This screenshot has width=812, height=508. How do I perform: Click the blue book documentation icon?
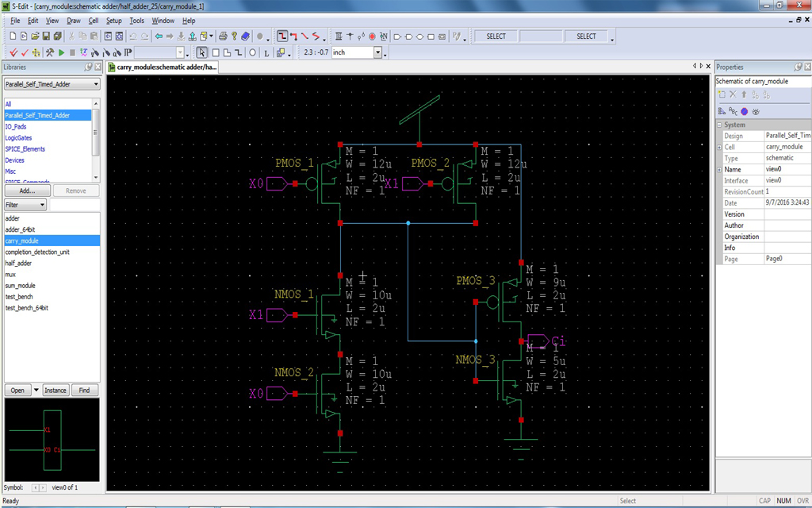pyautogui.click(x=246, y=37)
